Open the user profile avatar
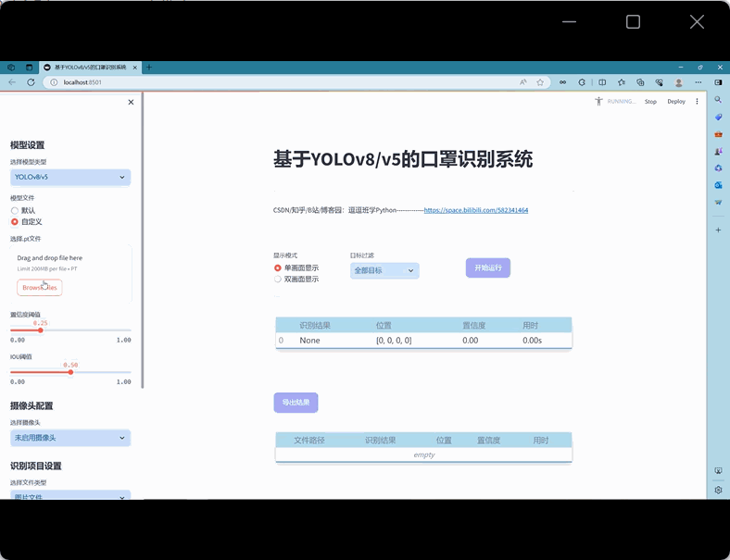The width and height of the screenshot is (730, 560). pos(678,82)
